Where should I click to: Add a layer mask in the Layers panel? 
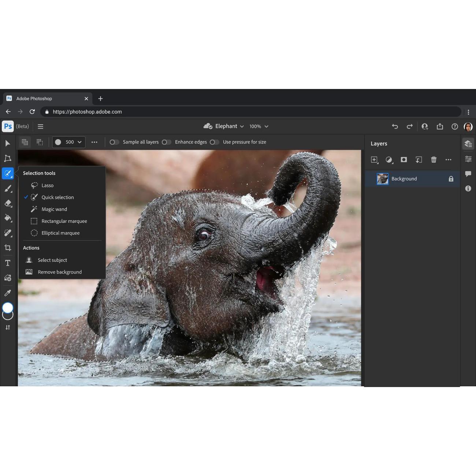coord(404,160)
